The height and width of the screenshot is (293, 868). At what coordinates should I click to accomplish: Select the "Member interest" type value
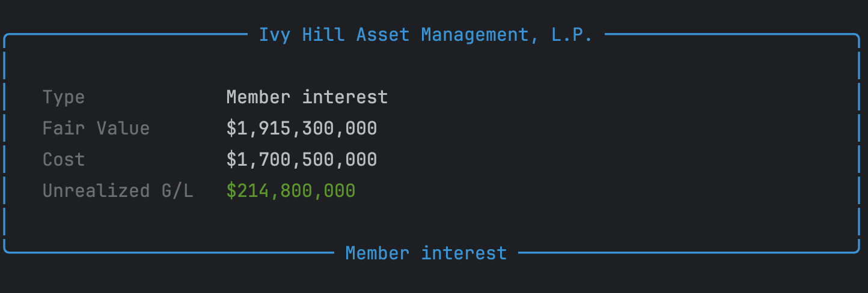pos(307,97)
